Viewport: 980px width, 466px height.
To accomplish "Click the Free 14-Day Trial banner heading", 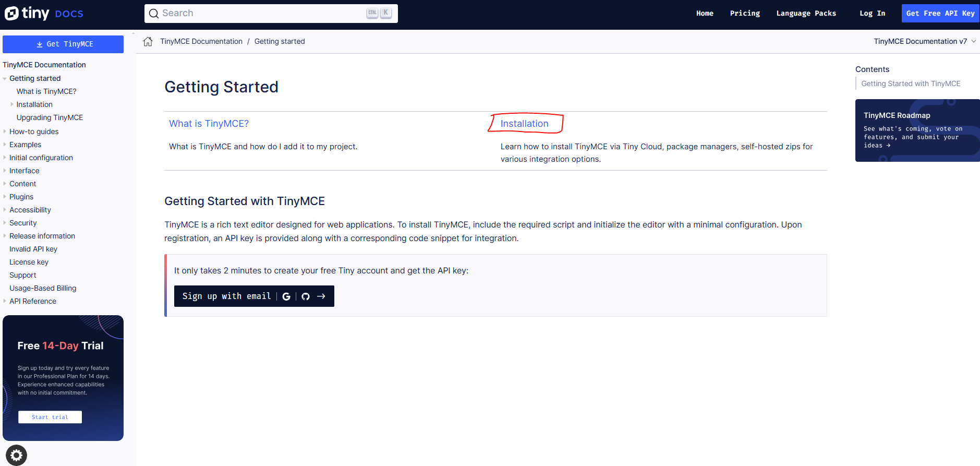I will [x=61, y=345].
